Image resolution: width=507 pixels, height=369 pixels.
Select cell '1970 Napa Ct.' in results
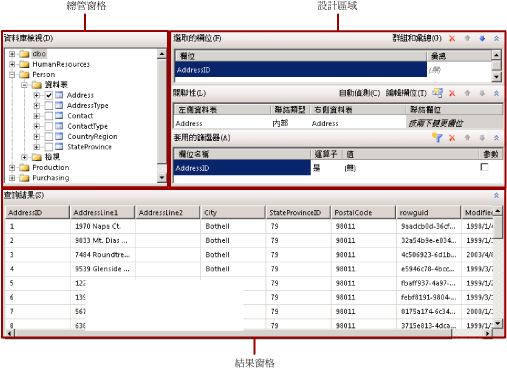tap(103, 226)
